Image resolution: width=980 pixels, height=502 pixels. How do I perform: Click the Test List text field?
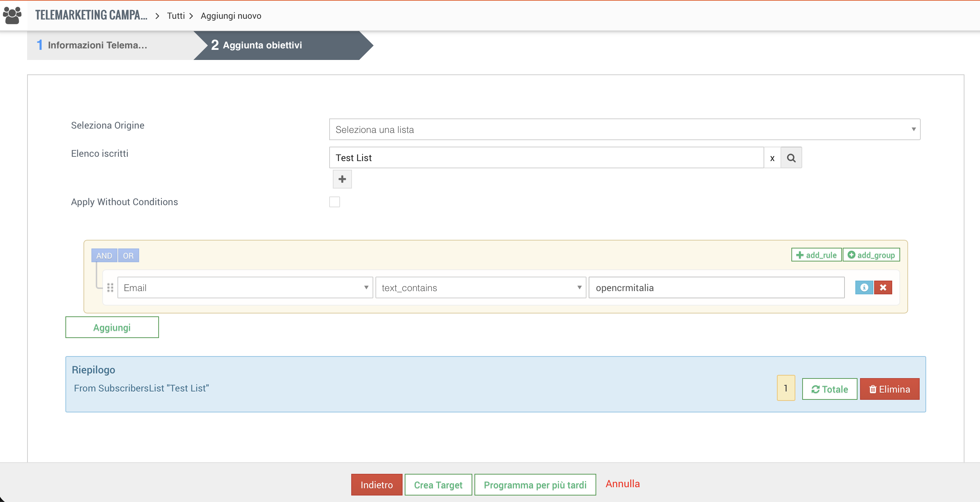point(546,158)
